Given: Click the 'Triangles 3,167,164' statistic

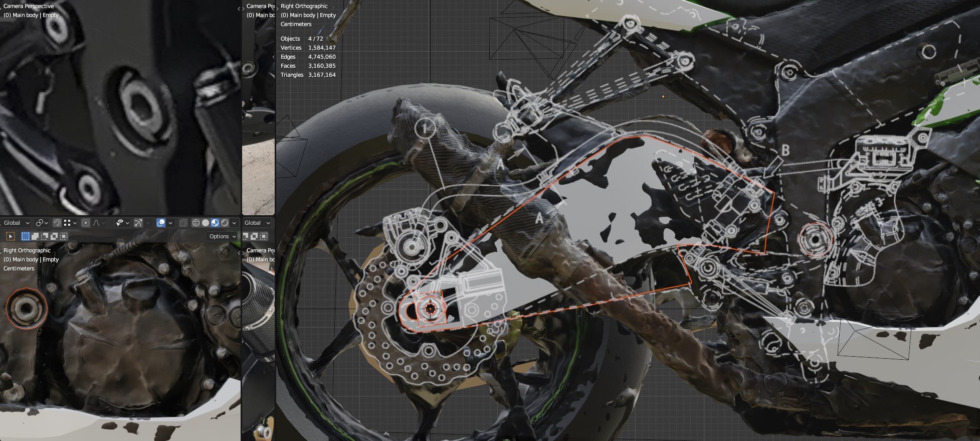Looking at the screenshot, I should click(x=308, y=75).
